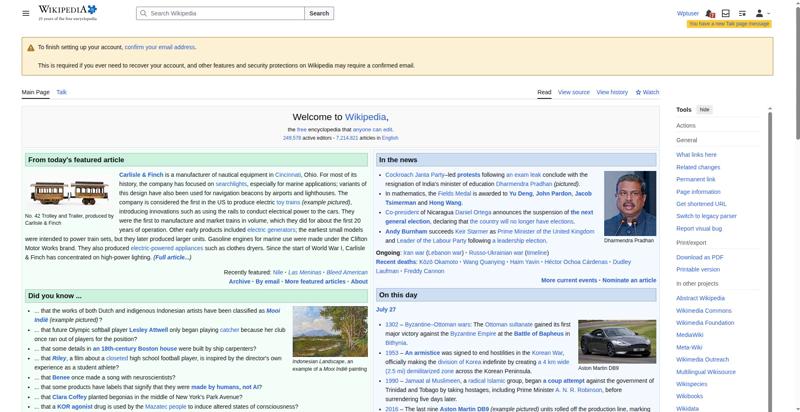Viewport: 800px width, 412px height.
Task: Open the notices inbox tray icon
Action: click(x=726, y=13)
